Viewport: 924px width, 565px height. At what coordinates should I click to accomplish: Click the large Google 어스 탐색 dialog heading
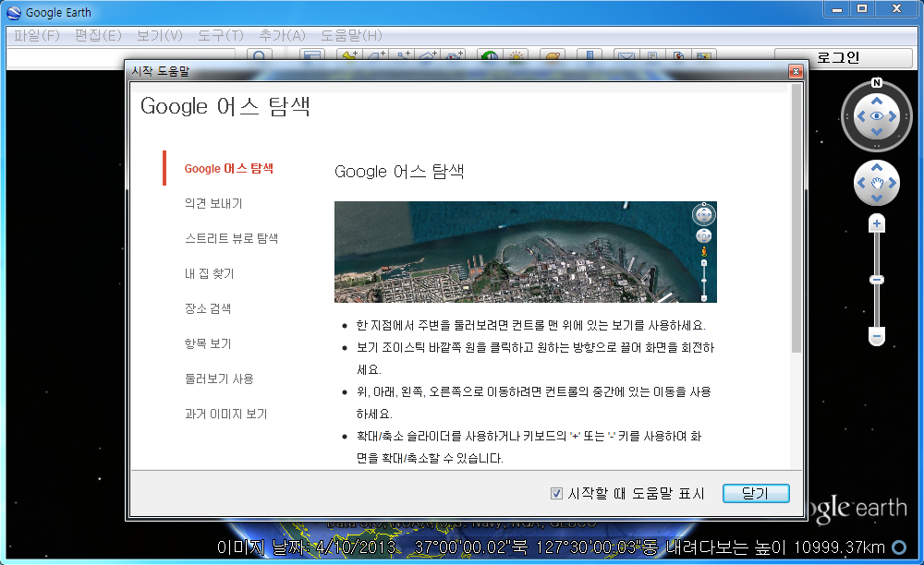tap(225, 106)
